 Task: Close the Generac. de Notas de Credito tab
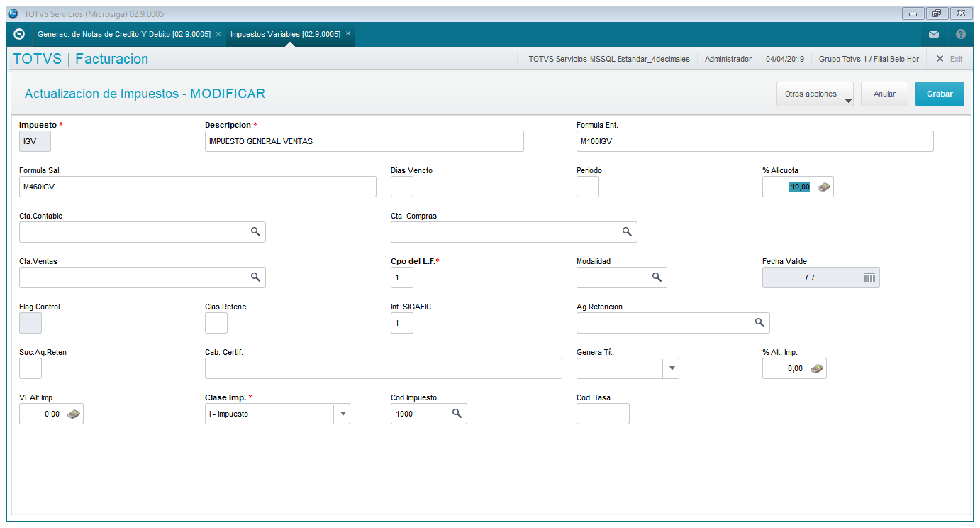click(218, 34)
